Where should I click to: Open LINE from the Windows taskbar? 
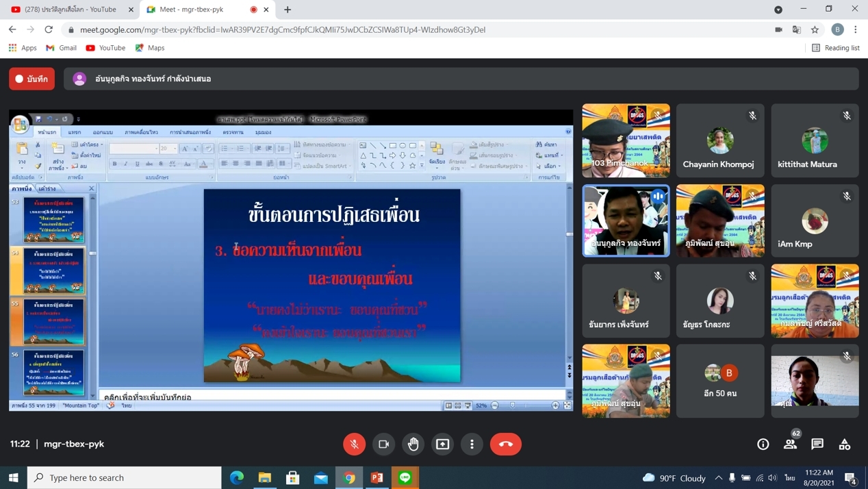pyautogui.click(x=405, y=477)
